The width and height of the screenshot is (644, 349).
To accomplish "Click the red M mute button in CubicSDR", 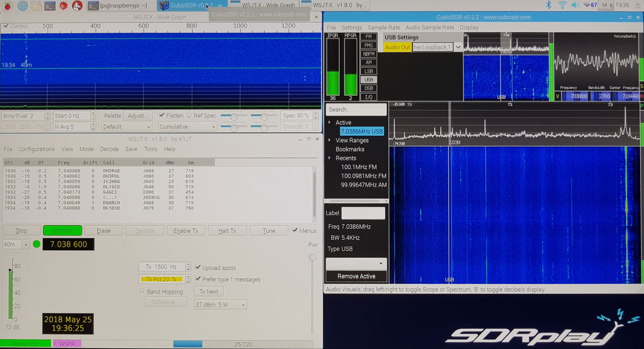I will click(x=641, y=96).
